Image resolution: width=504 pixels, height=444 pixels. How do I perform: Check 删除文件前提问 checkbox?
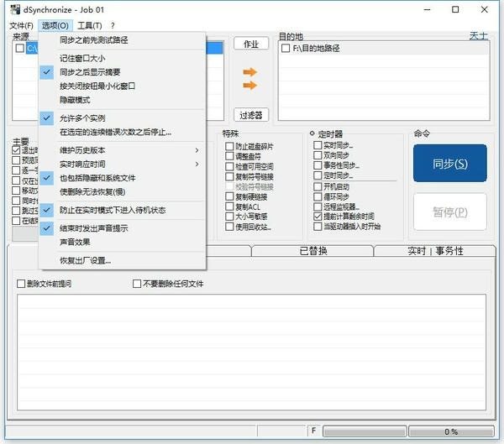point(21,284)
